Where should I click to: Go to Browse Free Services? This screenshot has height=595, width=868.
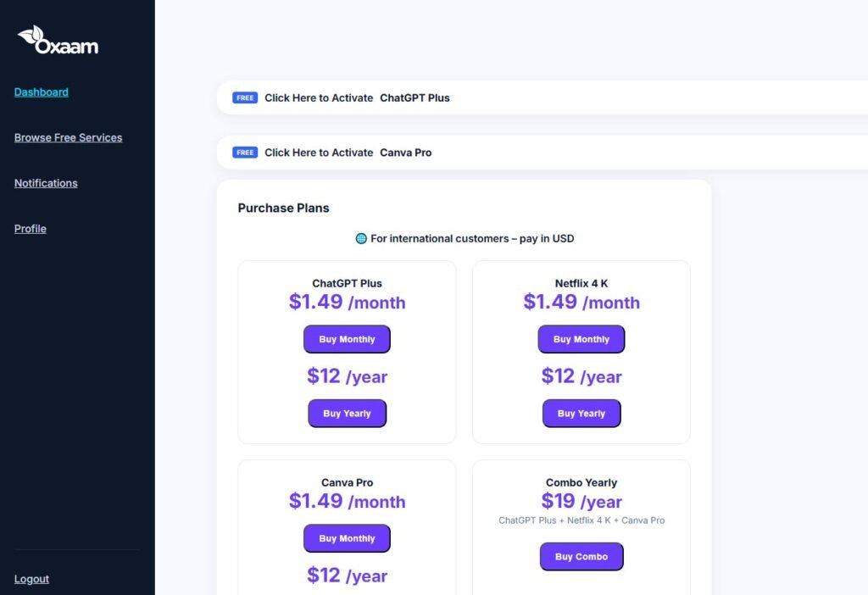tap(68, 138)
